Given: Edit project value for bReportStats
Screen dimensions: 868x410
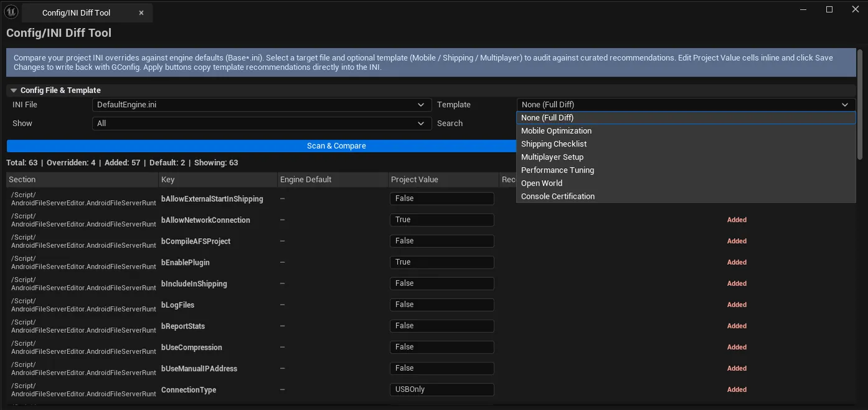Looking at the screenshot, I should [442, 326].
